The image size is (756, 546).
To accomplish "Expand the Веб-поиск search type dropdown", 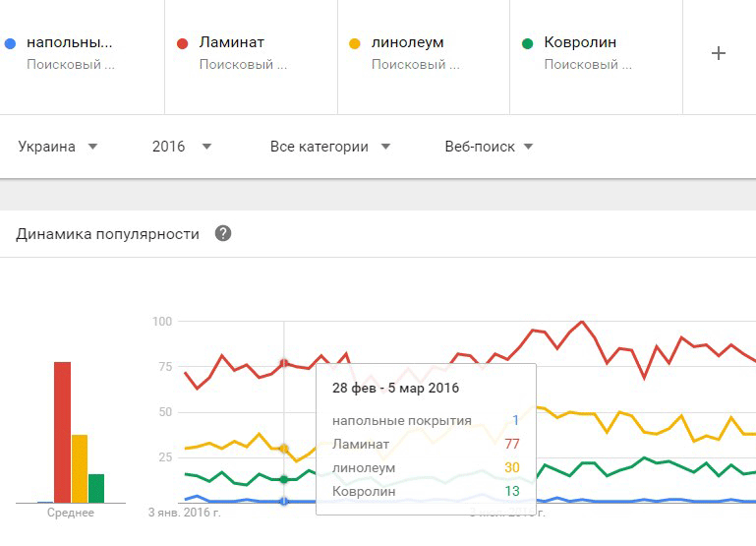I will 489,147.
